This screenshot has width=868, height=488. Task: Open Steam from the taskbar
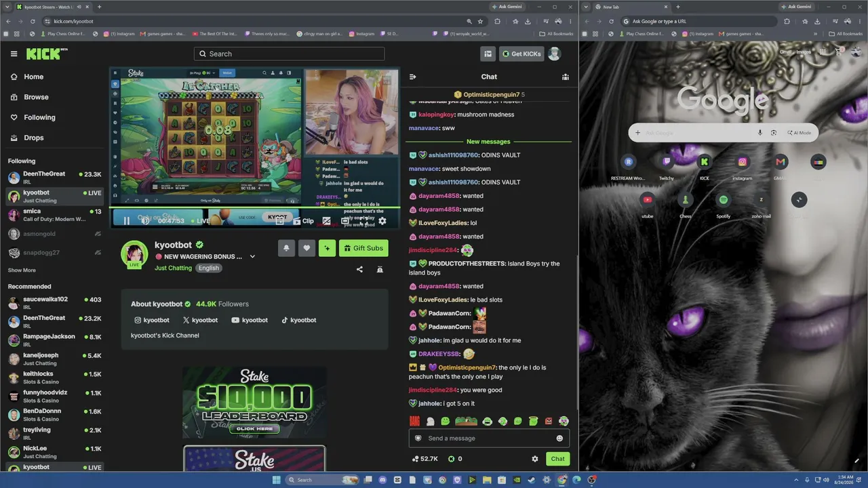point(531,480)
